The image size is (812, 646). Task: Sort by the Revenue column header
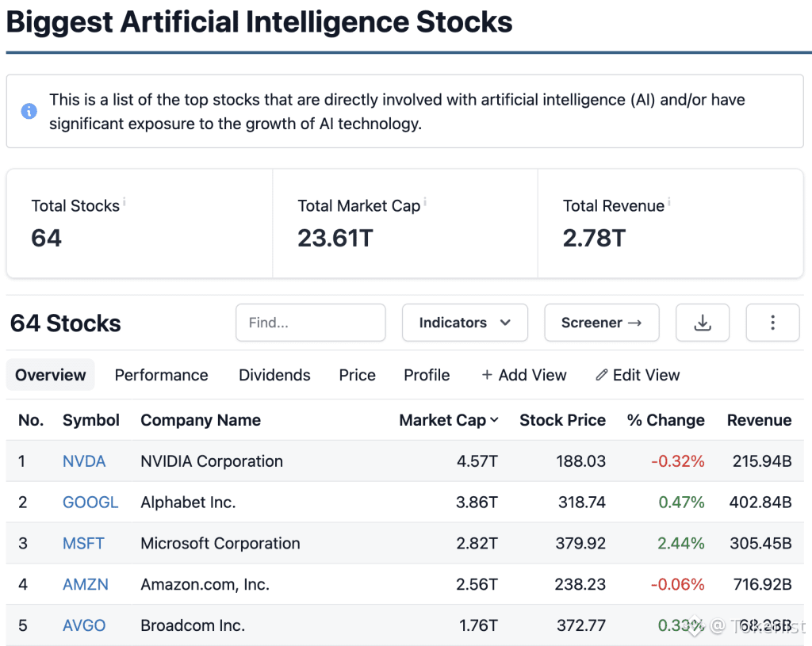pyautogui.click(x=759, y=420)
